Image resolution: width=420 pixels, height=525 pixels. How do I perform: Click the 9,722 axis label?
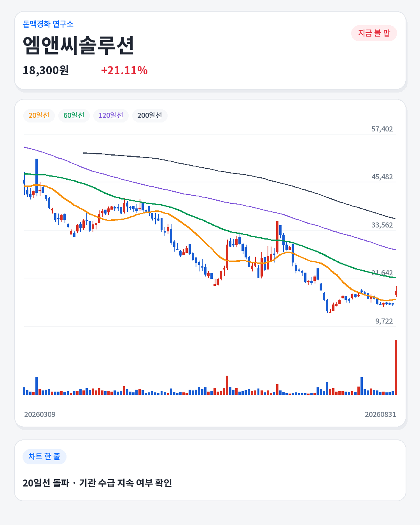[x=384, y=321]
